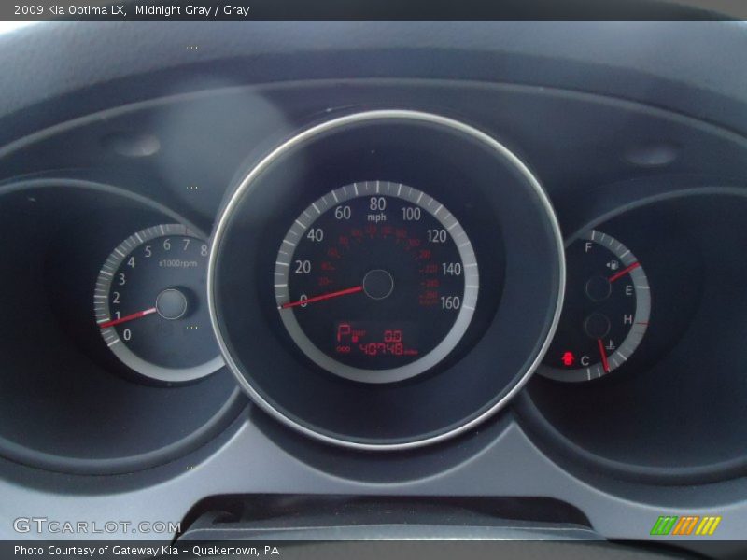Select the ODO label on the display
Viewport: 747px width, 560px height.
[344, 347]
